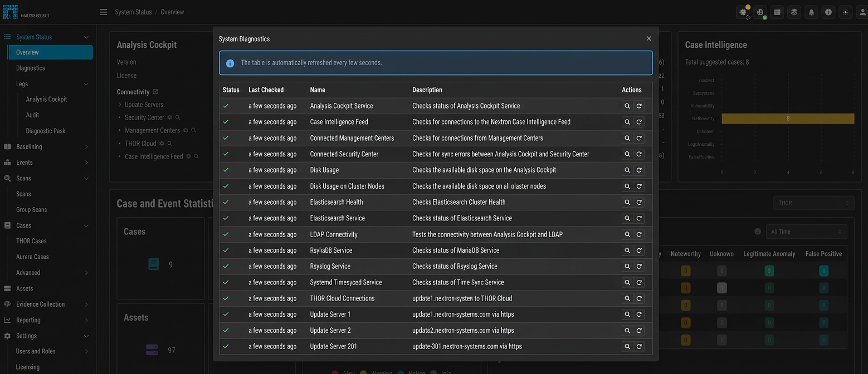Close the System Diagnostics dialog

pos(648,38)
